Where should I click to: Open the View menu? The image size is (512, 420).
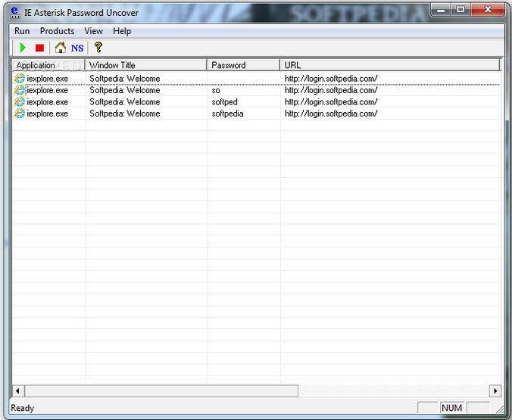click(x=94, y=31)
